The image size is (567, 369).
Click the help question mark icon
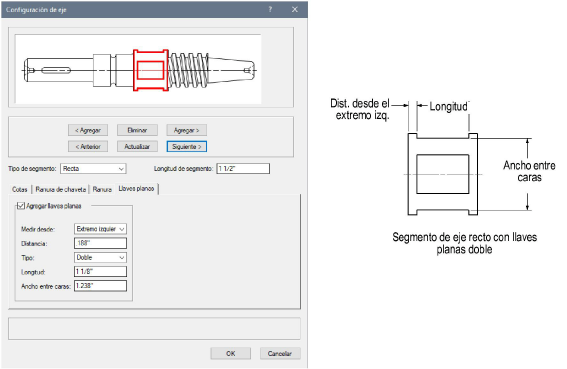click(x=270, y=9)
